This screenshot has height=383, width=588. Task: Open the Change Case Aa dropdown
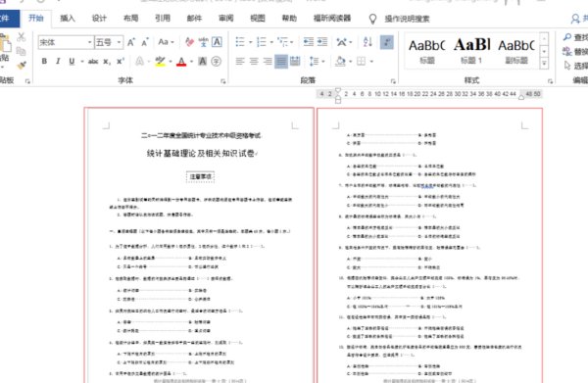pyautogui.click(x=166, y=42)
